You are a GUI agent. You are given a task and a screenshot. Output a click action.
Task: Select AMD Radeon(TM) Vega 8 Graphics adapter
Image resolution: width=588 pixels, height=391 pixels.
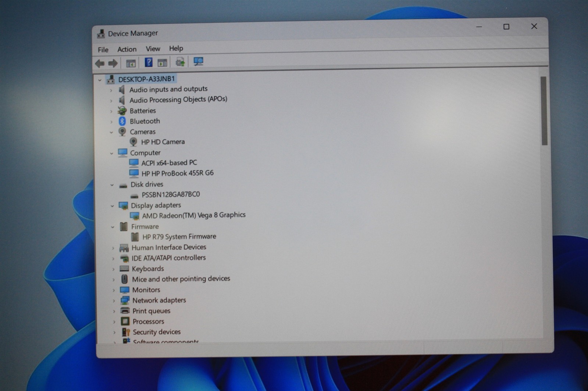pyautogui.click(x=194, y=215)
